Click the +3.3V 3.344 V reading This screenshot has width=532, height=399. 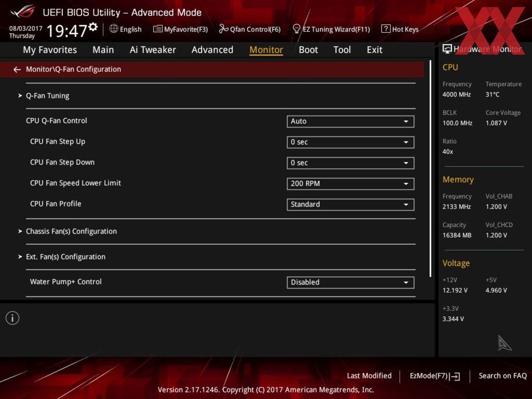[453, 319]
